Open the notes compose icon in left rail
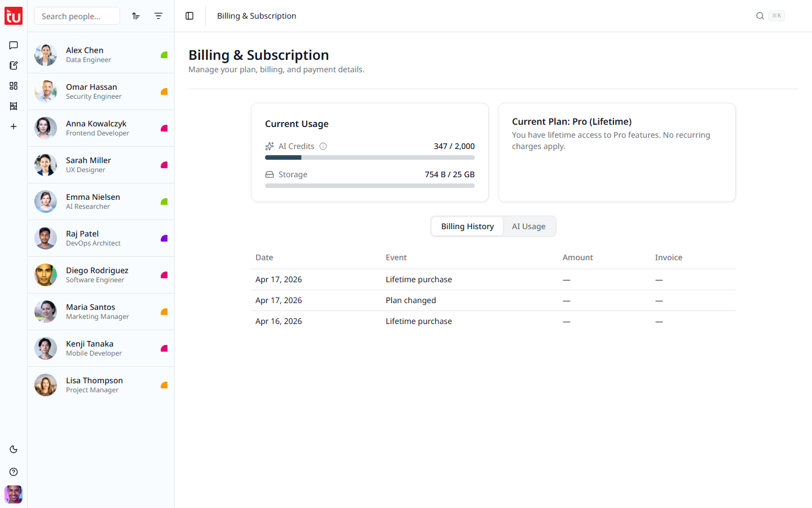Image resolution: width=812 pixels, height=508 pixels. [14, 65]
